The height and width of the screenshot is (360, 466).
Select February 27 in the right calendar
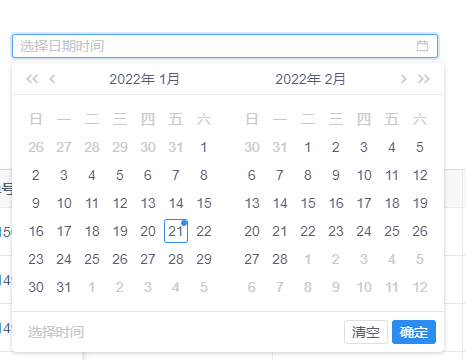pos(252,259)
